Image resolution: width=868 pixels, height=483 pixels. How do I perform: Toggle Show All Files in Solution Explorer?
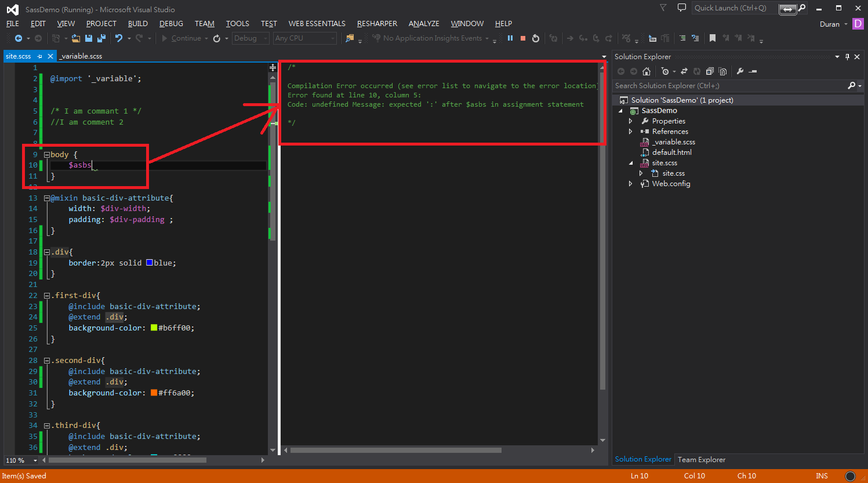pyautogui.click(x=722, y=71)
